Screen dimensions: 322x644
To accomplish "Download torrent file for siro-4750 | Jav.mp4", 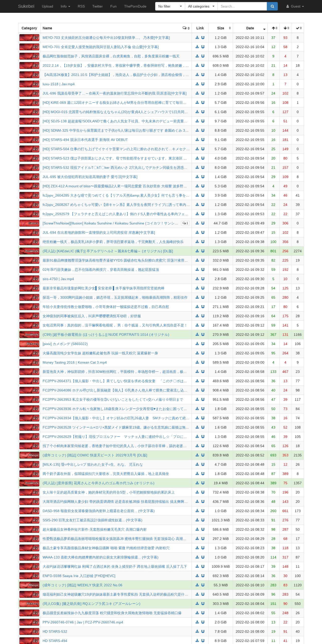I will click(197, 279).
